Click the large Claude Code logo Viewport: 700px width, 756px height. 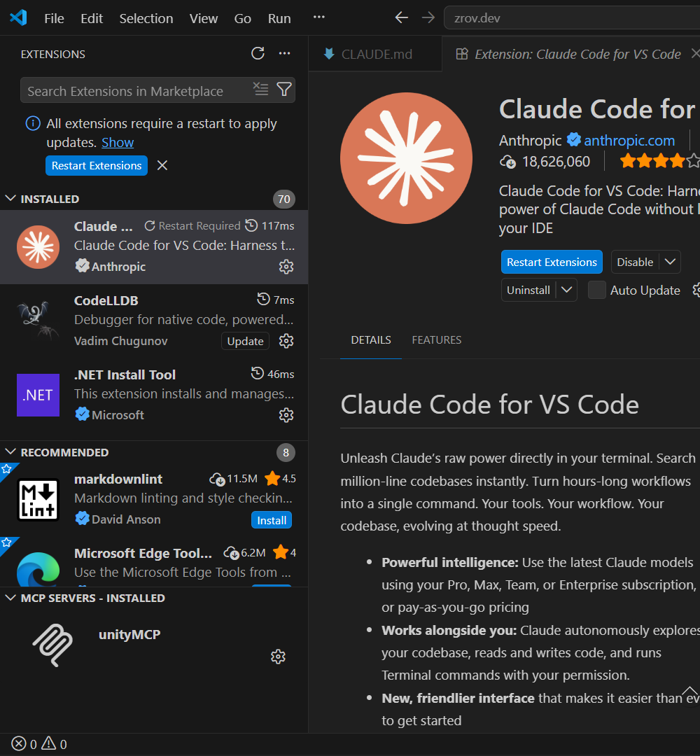click(406, 158)
